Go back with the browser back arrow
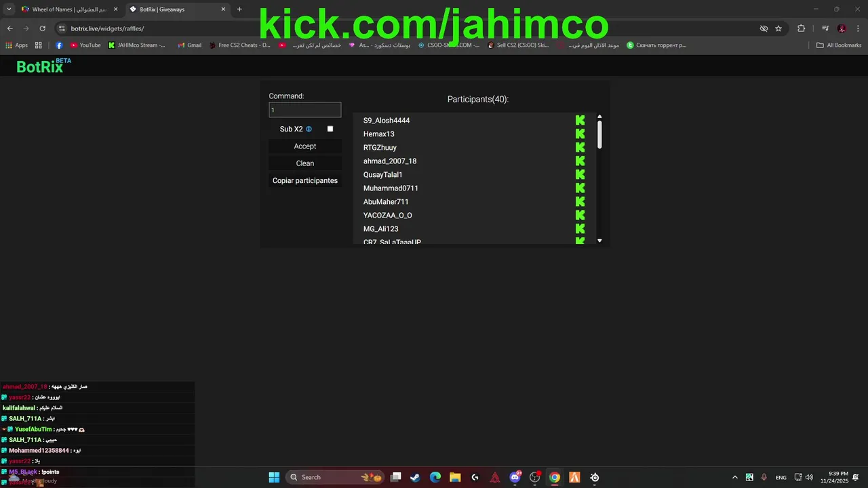 (x=9, y=28)
